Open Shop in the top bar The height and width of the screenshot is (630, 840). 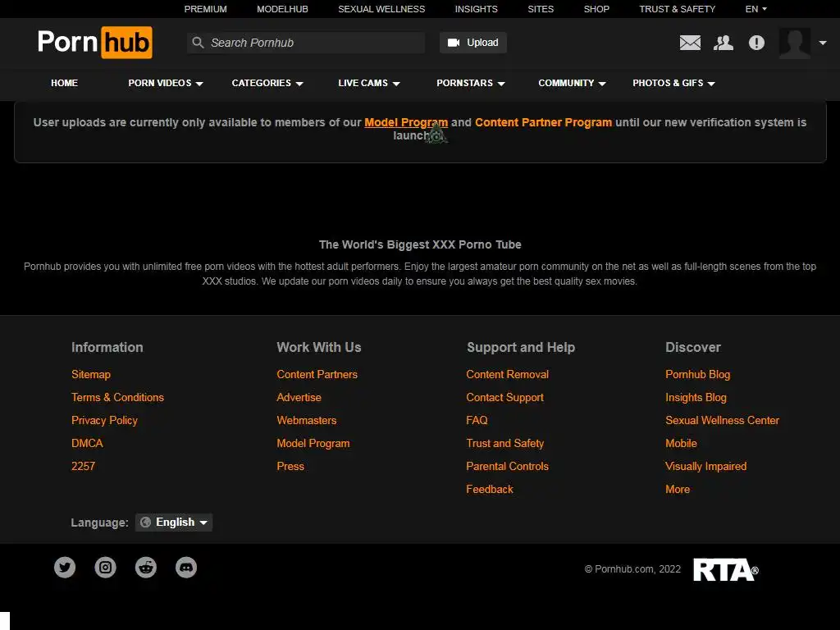(x=596, y=9)
